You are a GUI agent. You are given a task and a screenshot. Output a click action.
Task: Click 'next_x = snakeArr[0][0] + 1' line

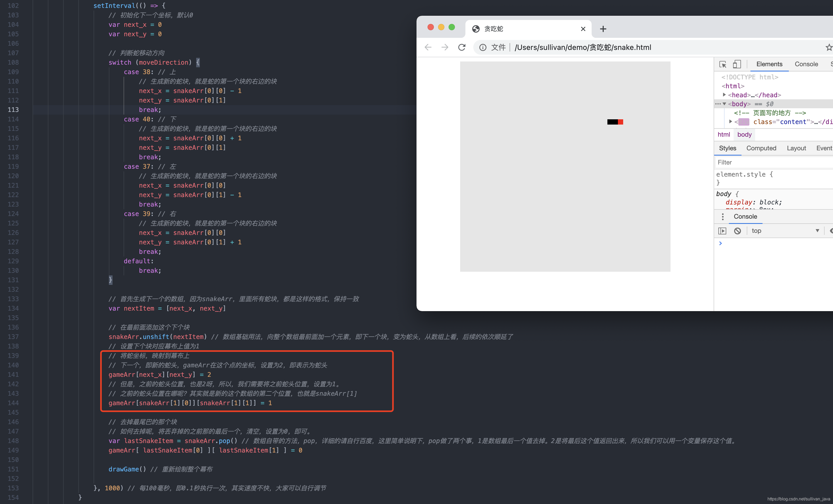pyautogui.click(x=190, y=138)
